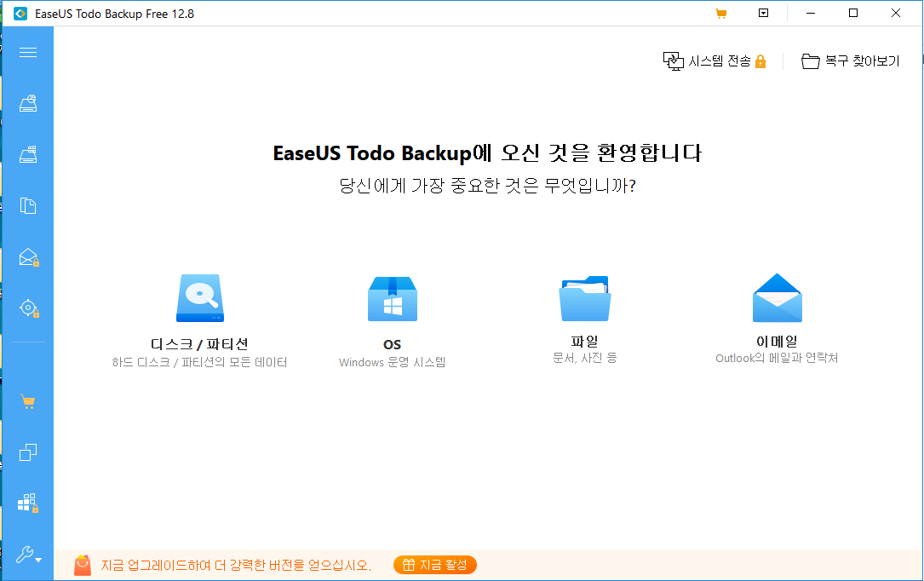Open Mail backup sidebar icon with lock
The height and width of the screenshot is (581, 924).
(x=29, y=257)
